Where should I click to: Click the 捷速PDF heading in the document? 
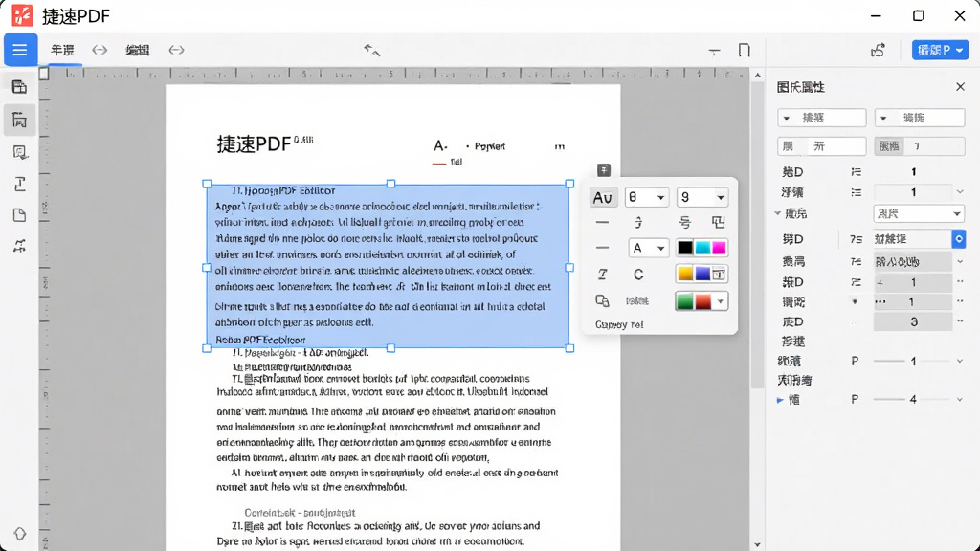[254, 144]
